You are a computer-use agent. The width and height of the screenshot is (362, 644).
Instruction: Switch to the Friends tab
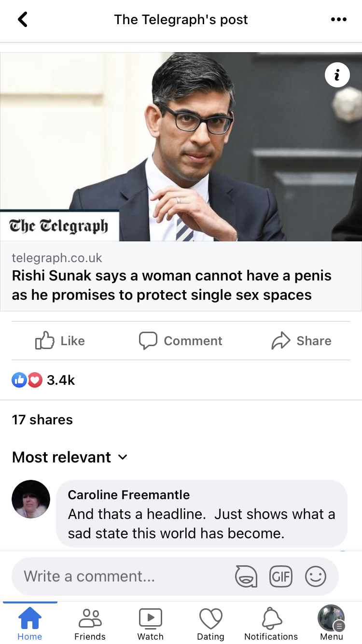pyautogui.click(x=90, y=623)
